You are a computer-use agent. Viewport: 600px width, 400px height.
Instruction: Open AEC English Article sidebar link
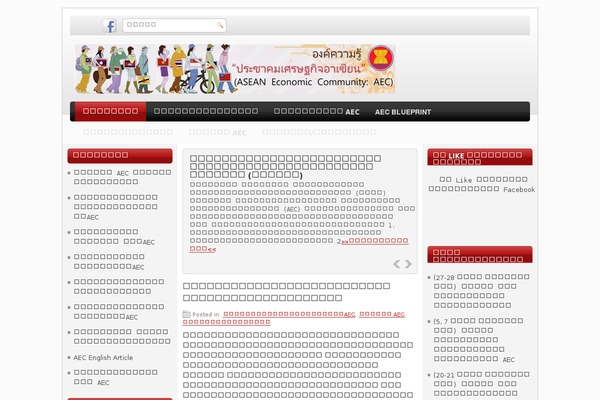(103, 358)
